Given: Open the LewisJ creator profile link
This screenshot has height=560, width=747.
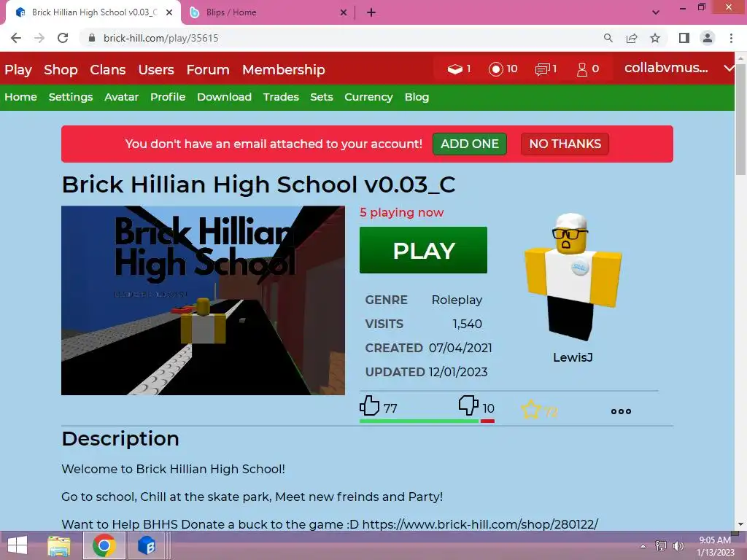Looking at the screenshot, I should [573, 357].
